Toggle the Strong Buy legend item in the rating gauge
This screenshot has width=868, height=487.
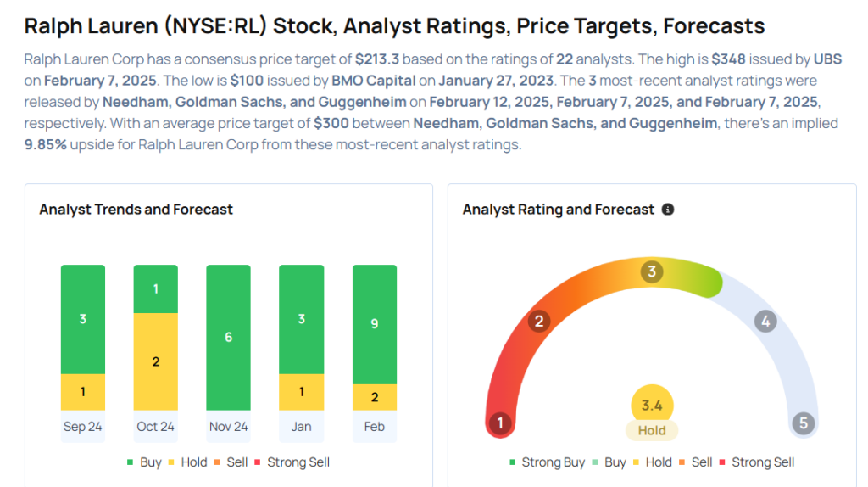(547, 462)
